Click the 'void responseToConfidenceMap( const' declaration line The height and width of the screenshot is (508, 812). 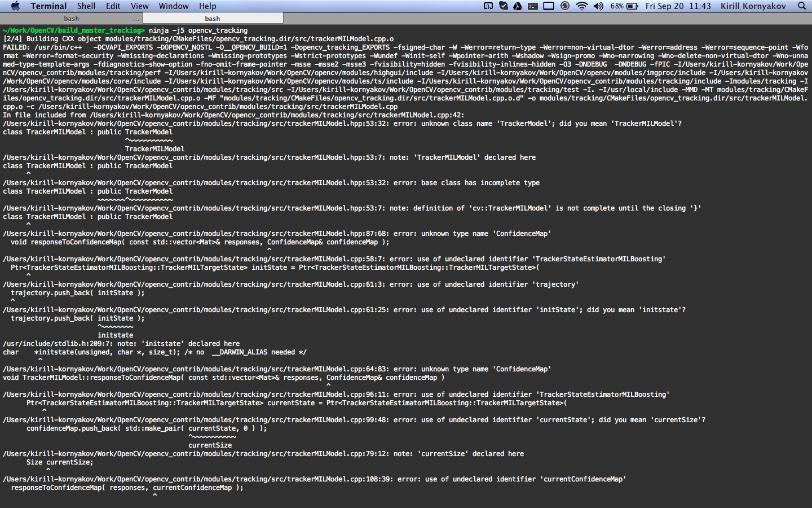200,242
